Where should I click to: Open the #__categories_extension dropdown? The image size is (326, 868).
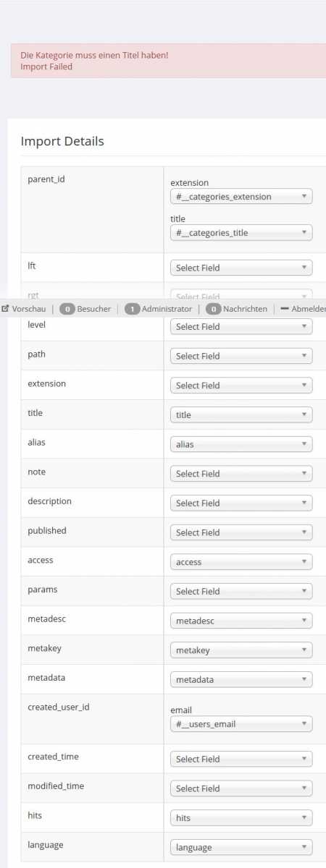pyautogui.click(x=241, y=197)
